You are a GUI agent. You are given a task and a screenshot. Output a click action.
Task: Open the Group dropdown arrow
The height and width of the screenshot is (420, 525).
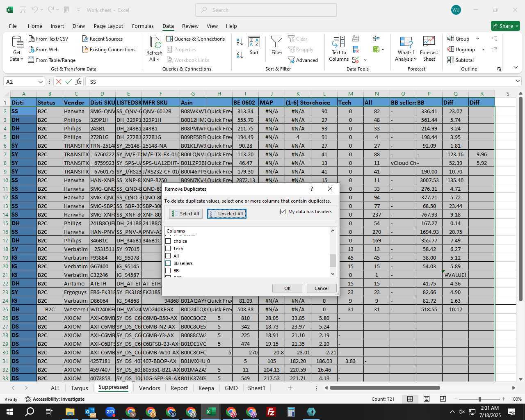[x=477, y=39]
